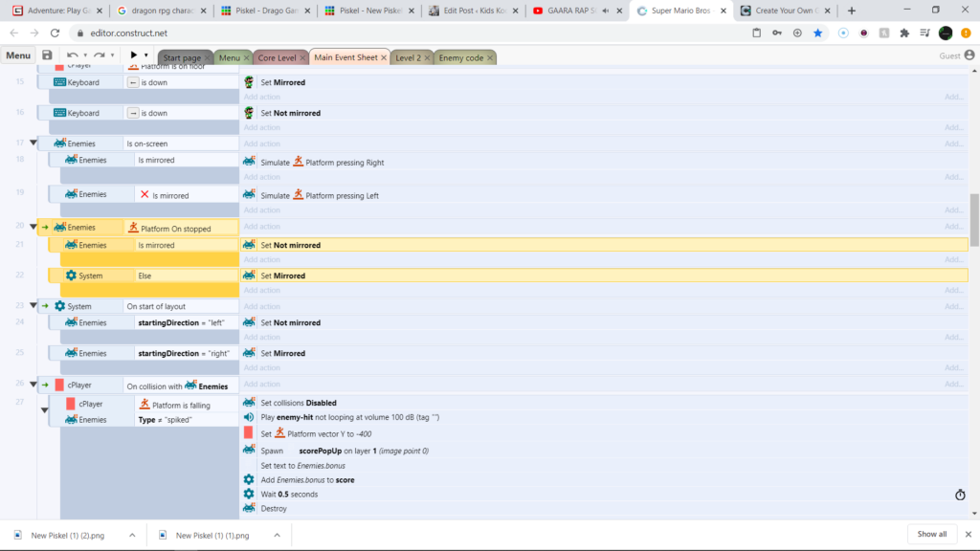This screenshot has height=551, width=980.
Task: Collapse event 27 sub-event triangle
Action: [44, 410]
